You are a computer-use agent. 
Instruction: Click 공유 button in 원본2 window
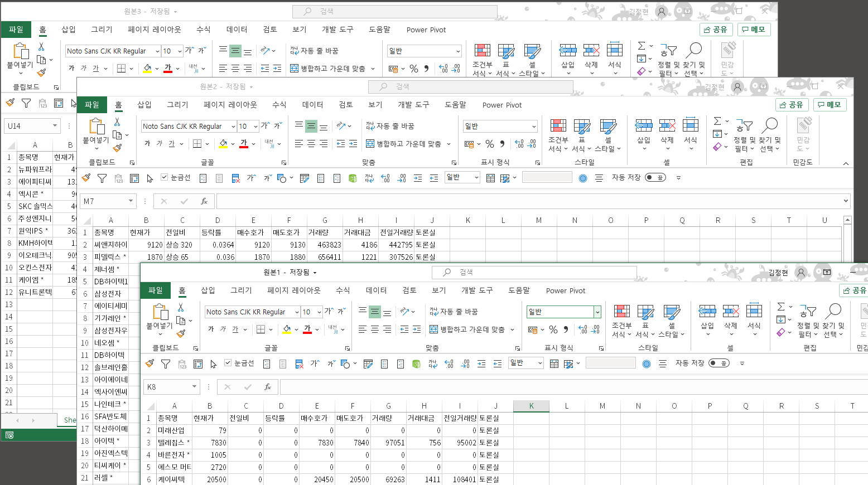click(x=792, y=104)
